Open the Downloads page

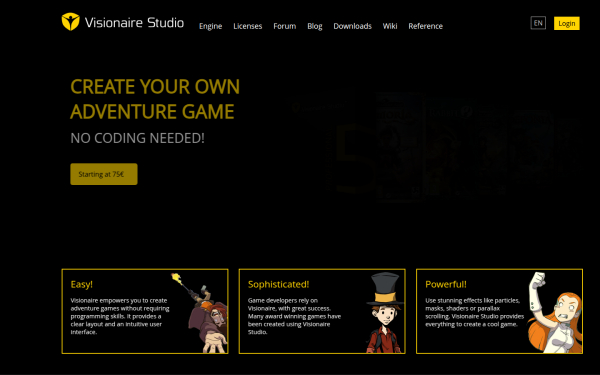click(x=352, y=26)
